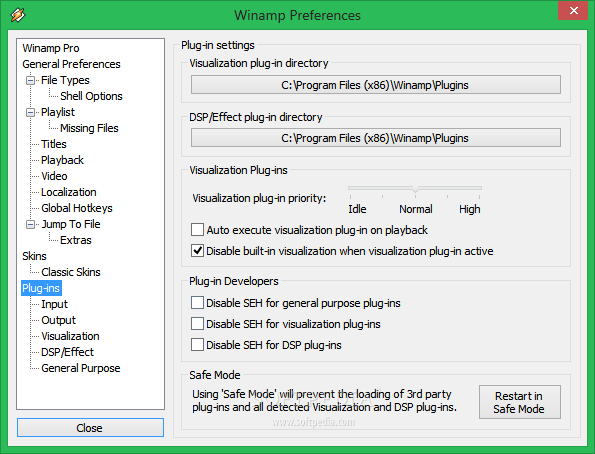
Task: Collapse the Jump To File tree node
Action: 30,224
